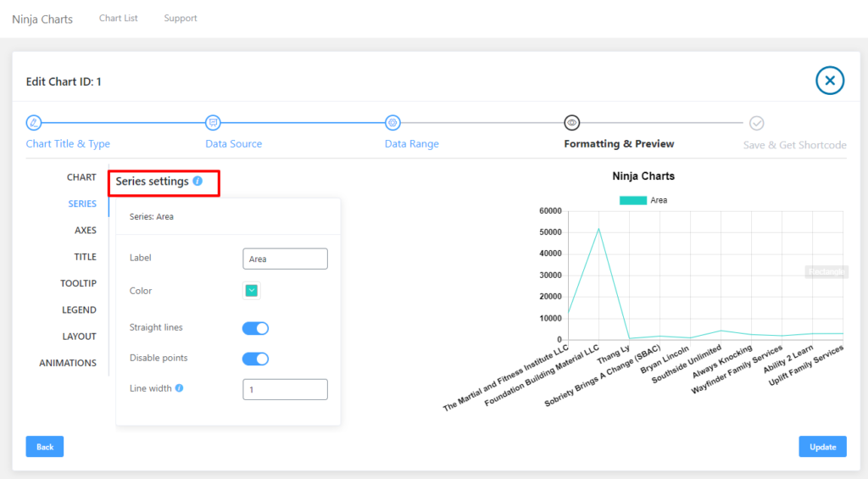The width and height of the screenshot is (868, 479).
Task: Click the Line width info icon
Action: [179, 388]
